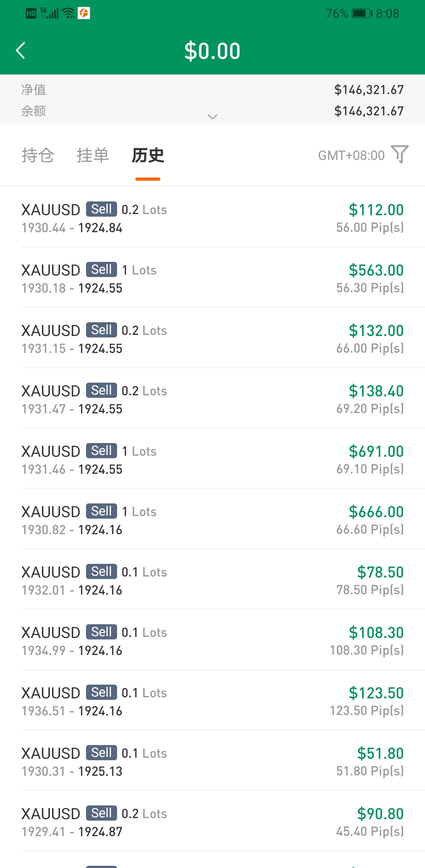Tap the back arrow icon
This screenshot has width=425, height=868.
[21, 50]
